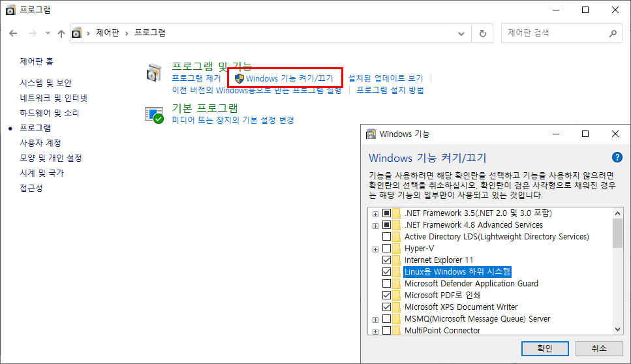Open 설치된 업데이트 보기 link
This screenshot has width=631, height=364.
click(x=386, y=78)
